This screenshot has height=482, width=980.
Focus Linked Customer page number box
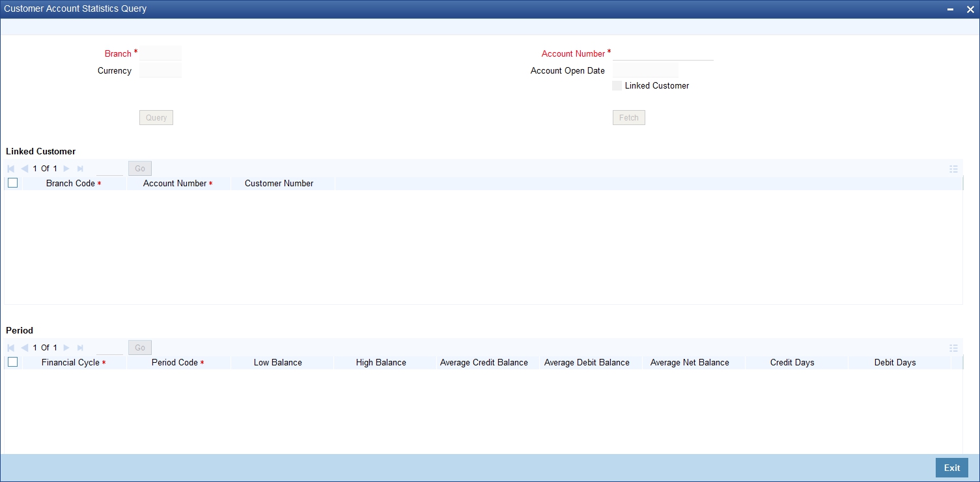click(109, 169)
